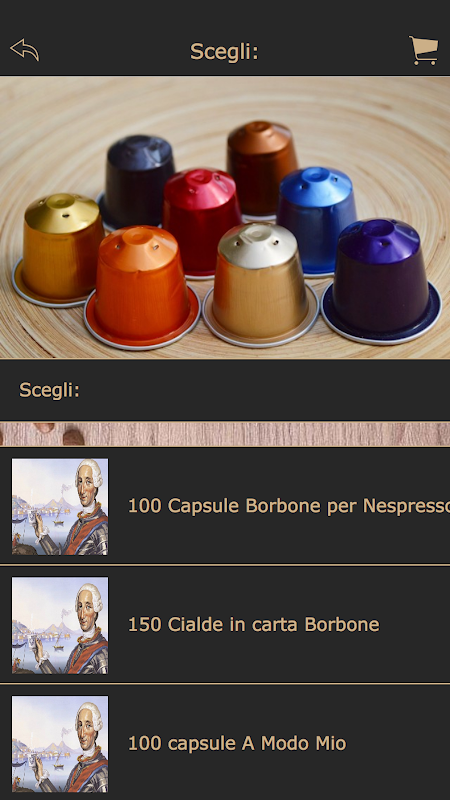Image resolution: width=450 pixels, height=800 pixels.
Task: Tap the red capsule in the photo
Action: pyautogui.click(x=202, y=221)
